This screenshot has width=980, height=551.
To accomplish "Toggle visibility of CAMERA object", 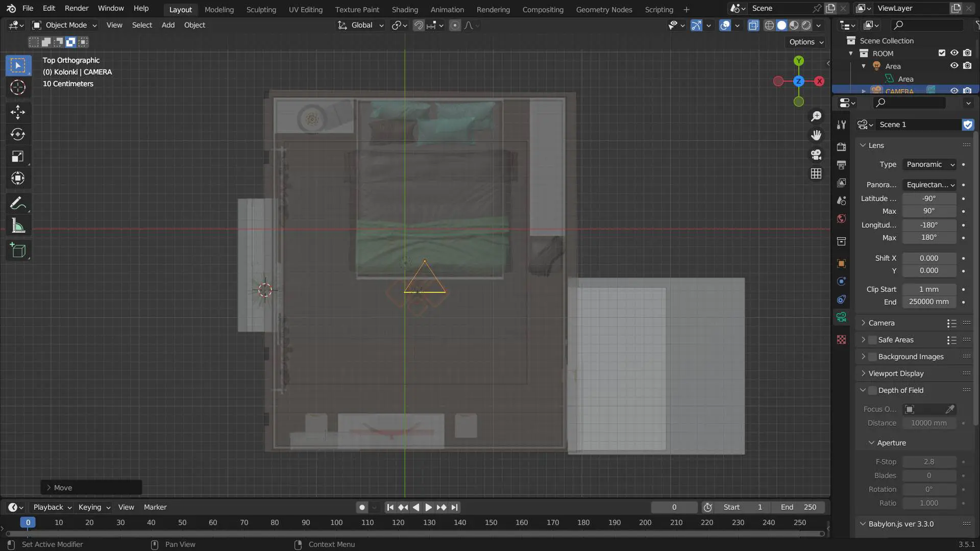I will point(955,91).
